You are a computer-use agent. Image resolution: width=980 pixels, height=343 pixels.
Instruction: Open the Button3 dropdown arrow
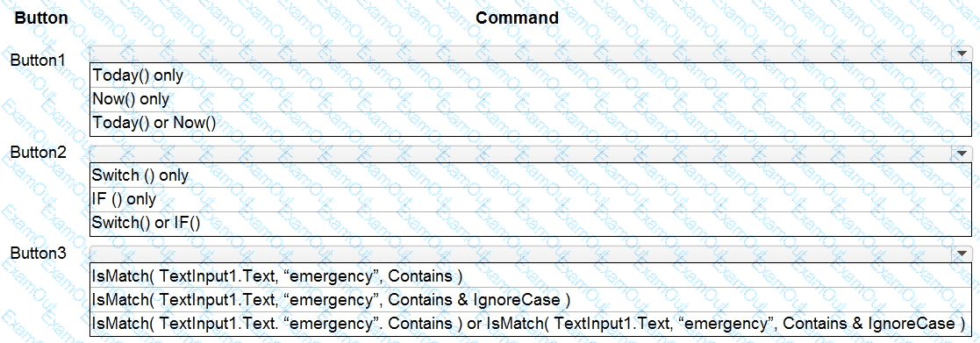tap(962, 254)
